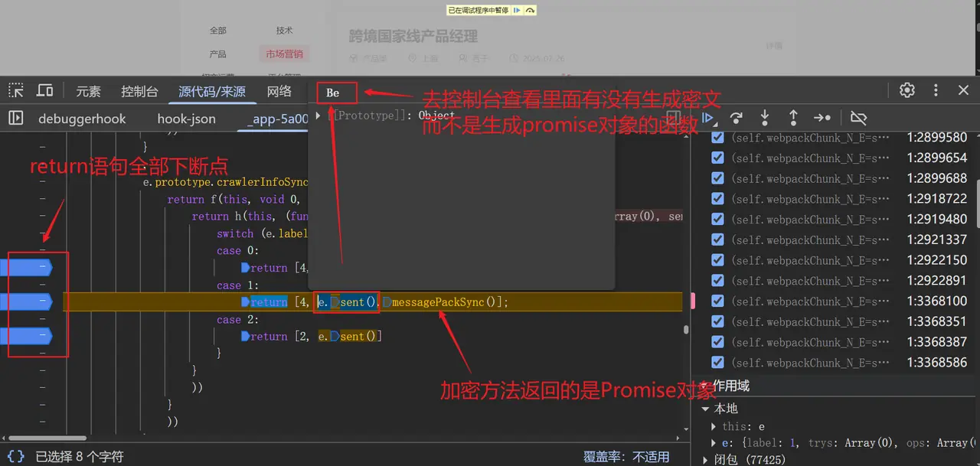Image resolution: width=980 pixels, height=466 pixels.
Task: Deactivate all breakpoints
Action: point(858,118)
